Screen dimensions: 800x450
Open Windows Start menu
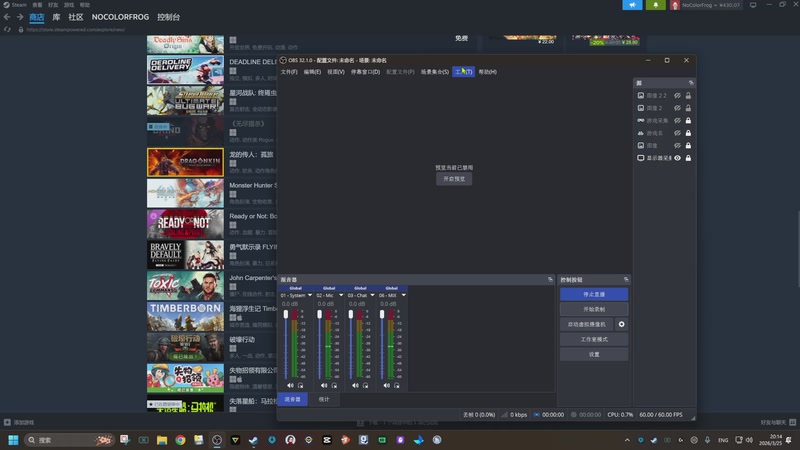(x=13, y=440)
